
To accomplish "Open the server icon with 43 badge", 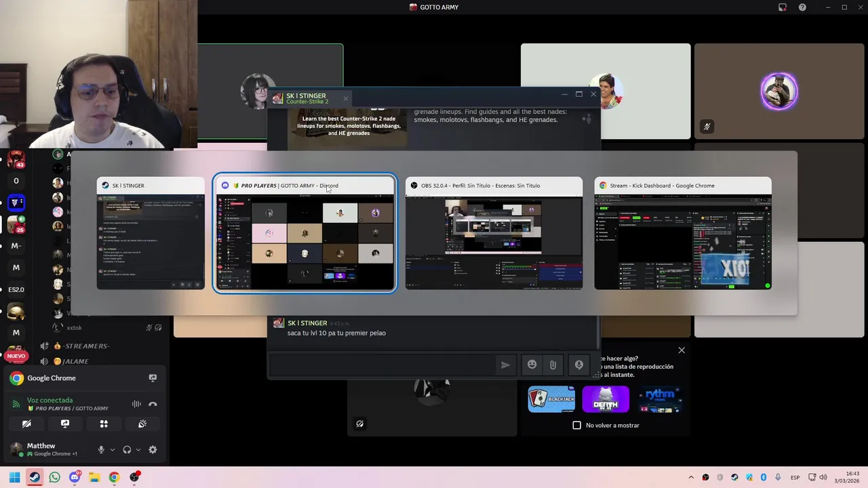I will (x=16, y=159).
